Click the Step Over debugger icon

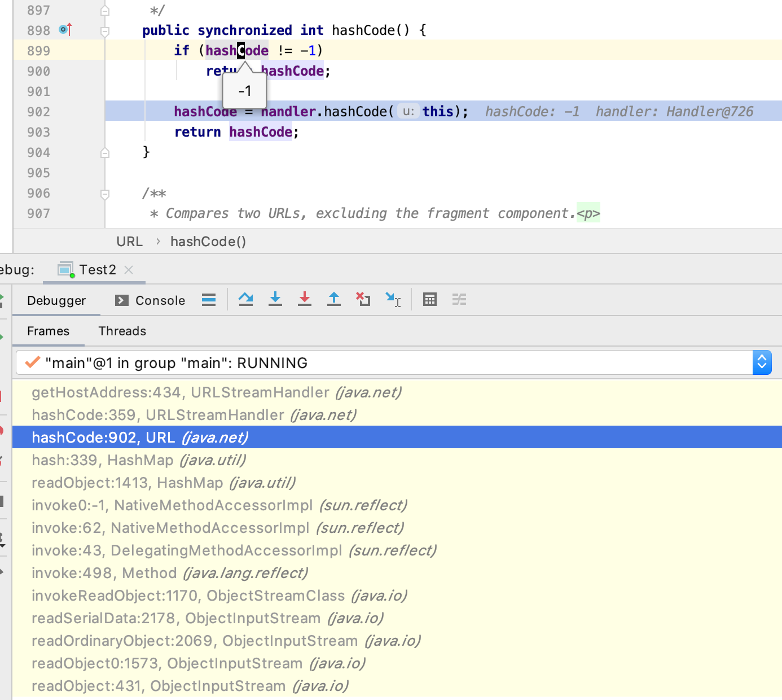[245, 299]
